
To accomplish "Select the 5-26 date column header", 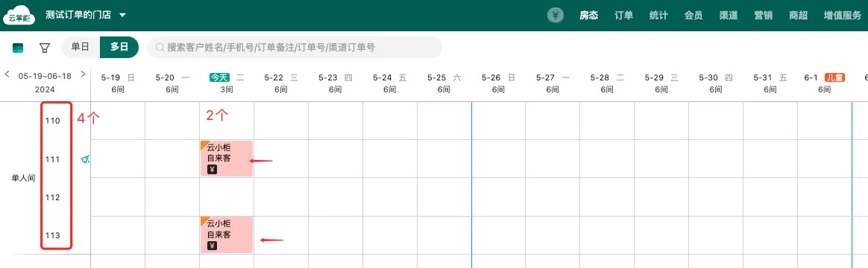I will 497,83.
